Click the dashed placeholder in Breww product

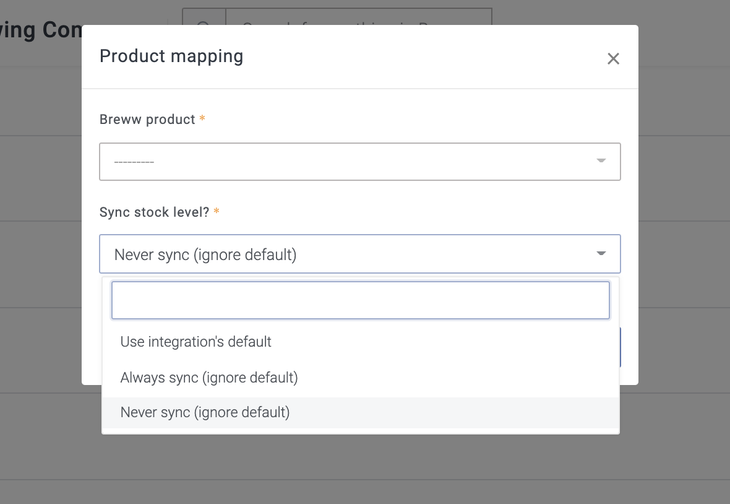pyautogui.click(x=134, y=162)
